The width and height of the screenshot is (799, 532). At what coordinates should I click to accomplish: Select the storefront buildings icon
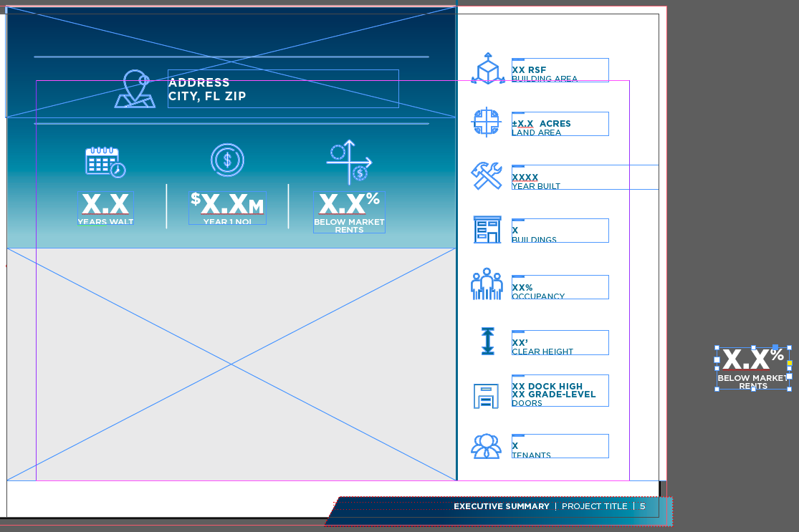(487, 230)
